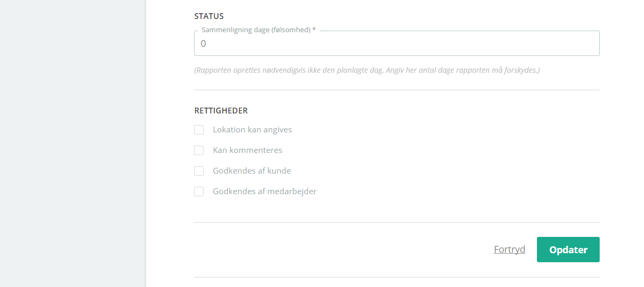Screen dimensions: 644x287
Task: Check the 'Godkendes af kunde' box
Action: [199, 171]
